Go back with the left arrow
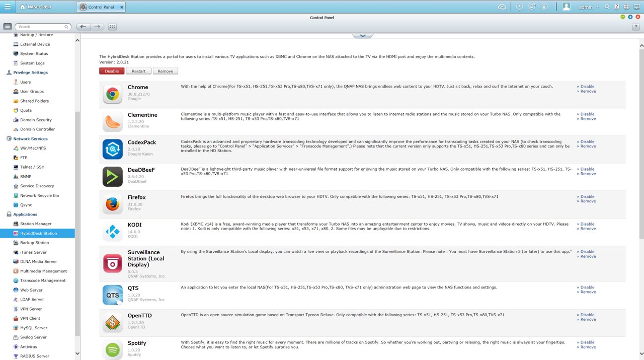Image resolution: width=644 pixels, height=360 pixels. [83, 27]
